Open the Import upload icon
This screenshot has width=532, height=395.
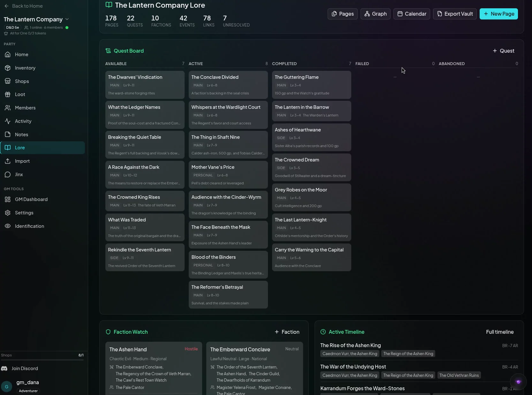tap(8, 161)
